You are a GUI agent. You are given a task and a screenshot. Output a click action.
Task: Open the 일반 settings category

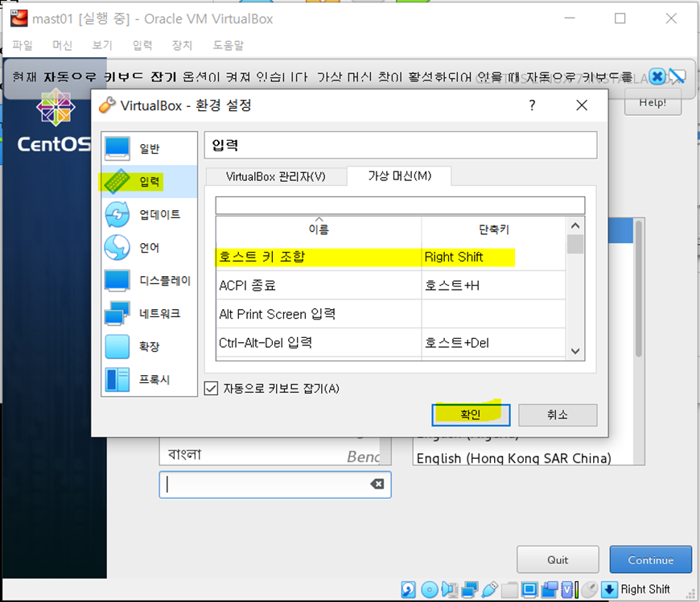pyautogui.click(x=149, y=149)
